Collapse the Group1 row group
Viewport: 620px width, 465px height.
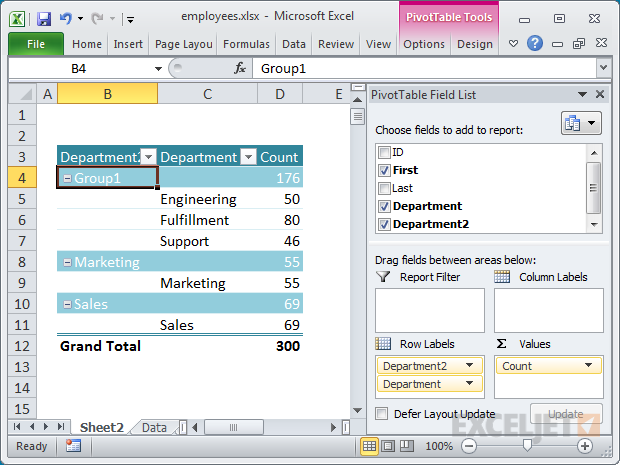point(66,178)
